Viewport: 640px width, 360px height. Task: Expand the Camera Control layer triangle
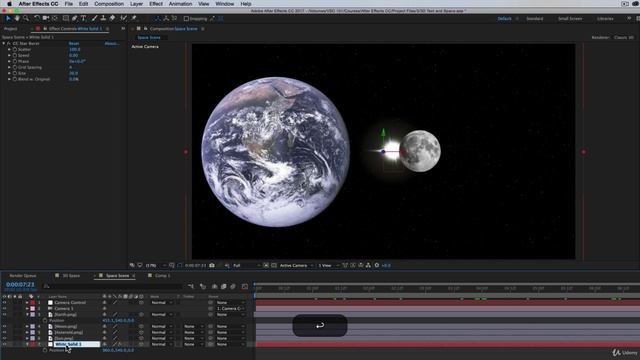(x=27, y=302)
